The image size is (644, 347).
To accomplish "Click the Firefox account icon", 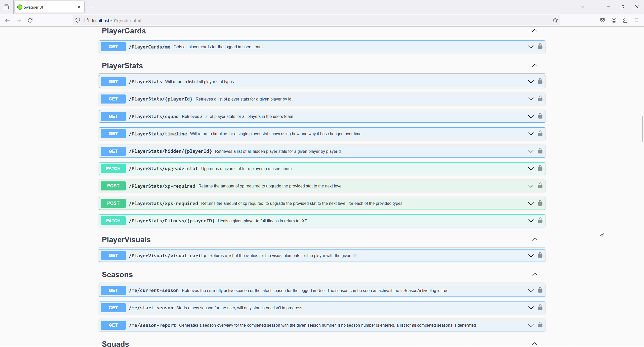I will pos(614,20).
